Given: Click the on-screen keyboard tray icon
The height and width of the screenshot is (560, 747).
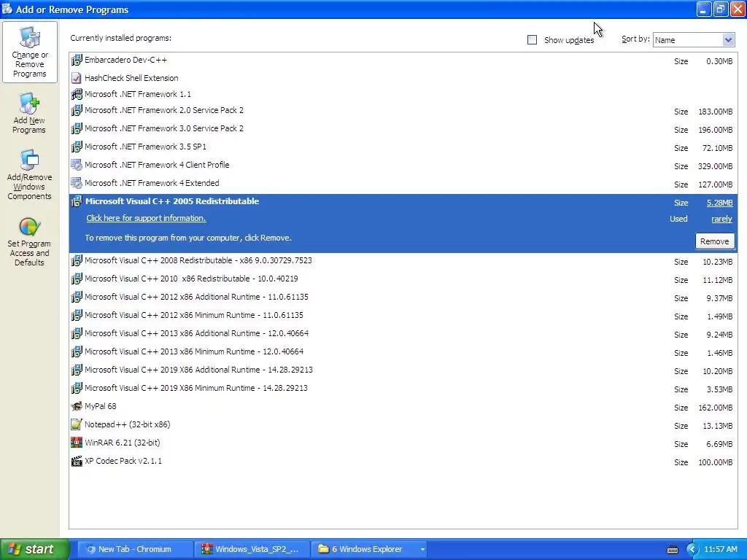Looking at the screenshot, I should 672,550.
